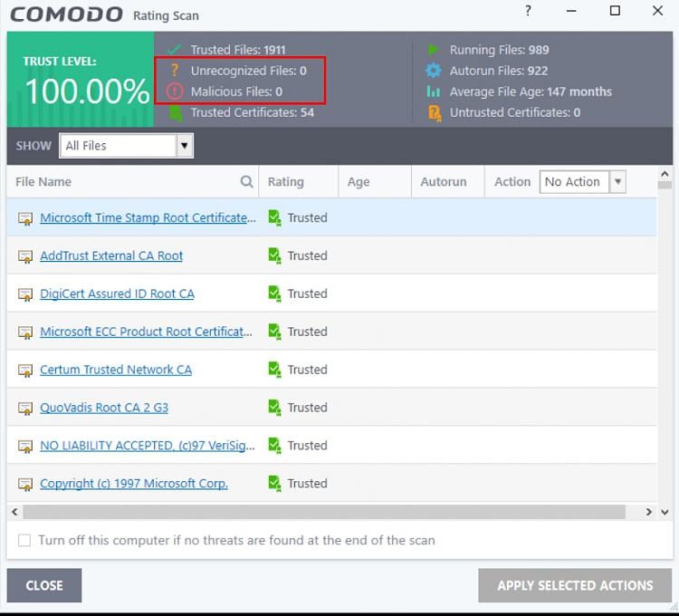Click the blue Autorun Files gear icon
Screen dimensions: 679x616
(433, 70)
